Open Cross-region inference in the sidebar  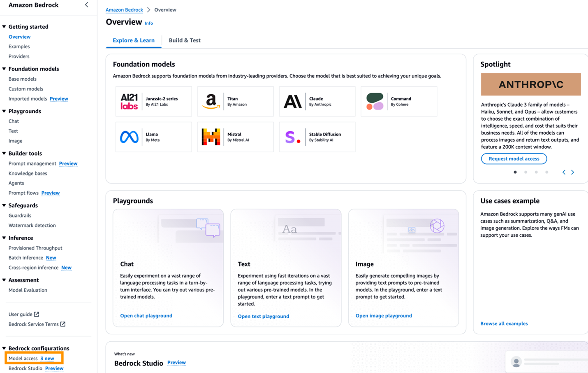33,268
